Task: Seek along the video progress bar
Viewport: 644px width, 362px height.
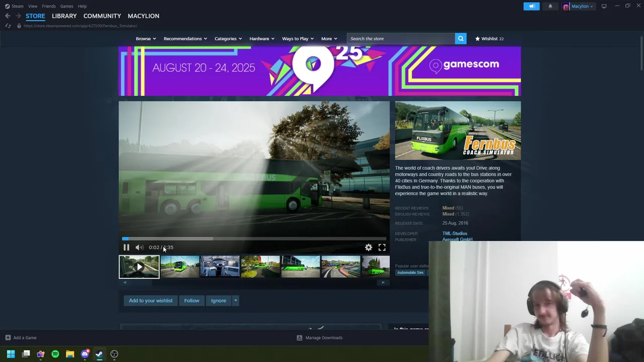Action: click(x=254, y=239)
